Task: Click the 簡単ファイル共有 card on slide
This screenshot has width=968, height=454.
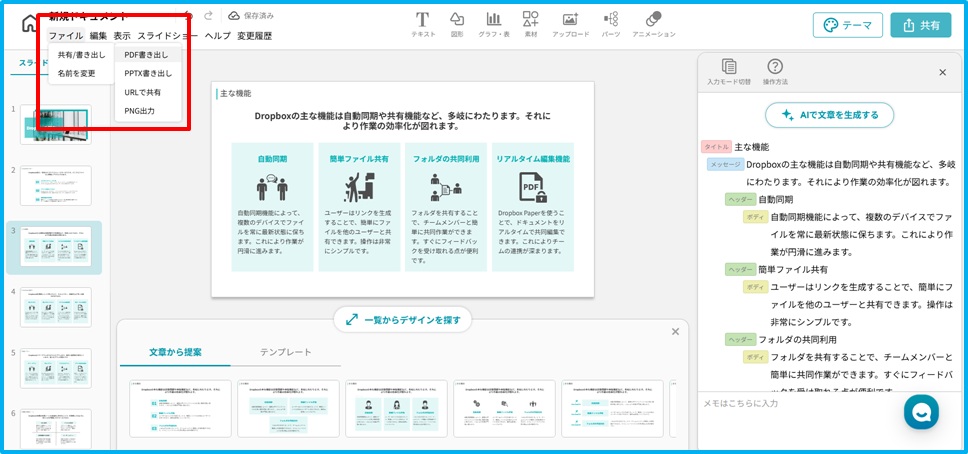Action: [359, 207]
